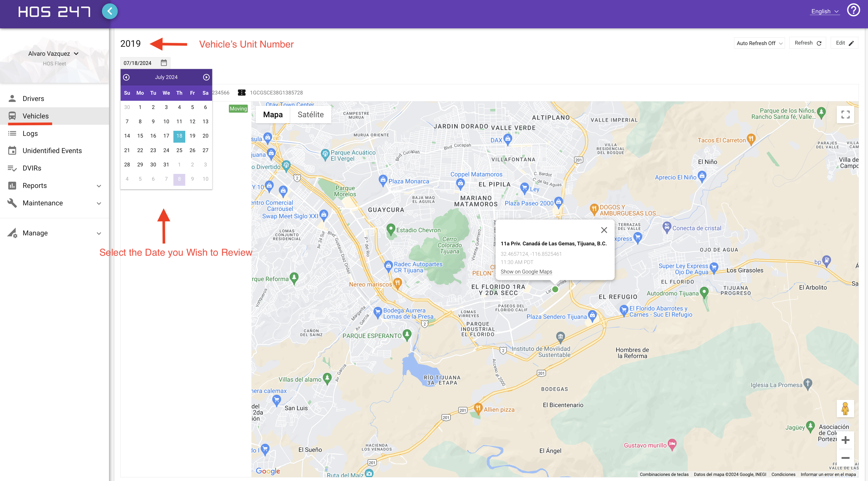The width and height of the screenshot is (868, 481).
Task: Select July 18 in calendar
Action: (179, 136)
